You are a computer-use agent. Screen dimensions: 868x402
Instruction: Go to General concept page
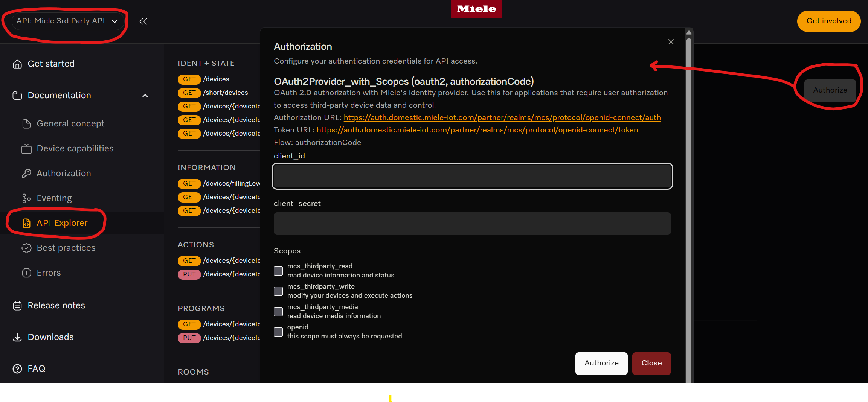click(x=70, y=124)
